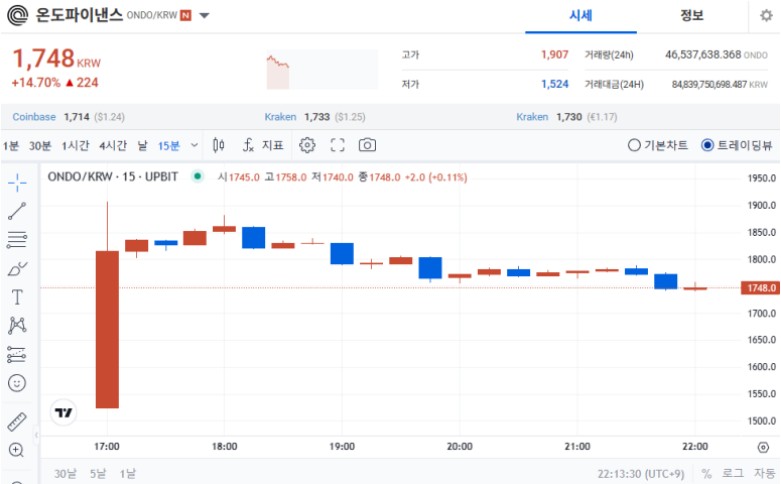Toggle 로그 logarithmic scale
781x484 pixels.
pyautogui.click(x=733, y=474)
